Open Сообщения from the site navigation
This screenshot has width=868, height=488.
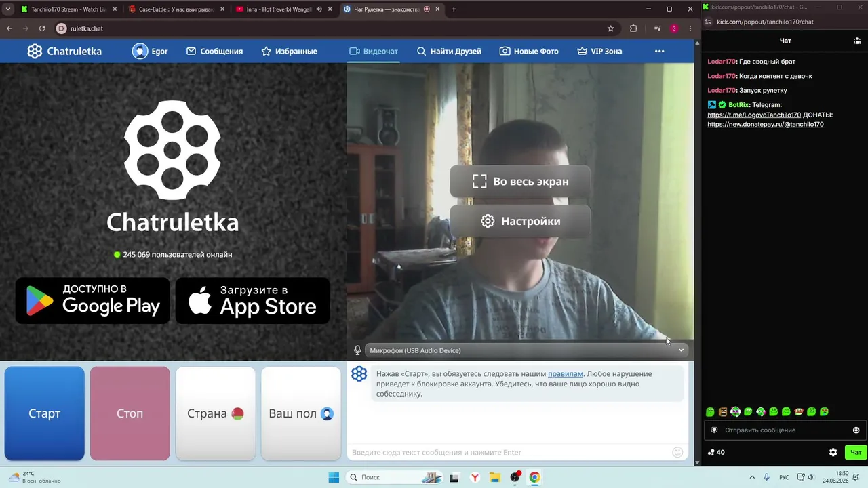click(214, 51)
